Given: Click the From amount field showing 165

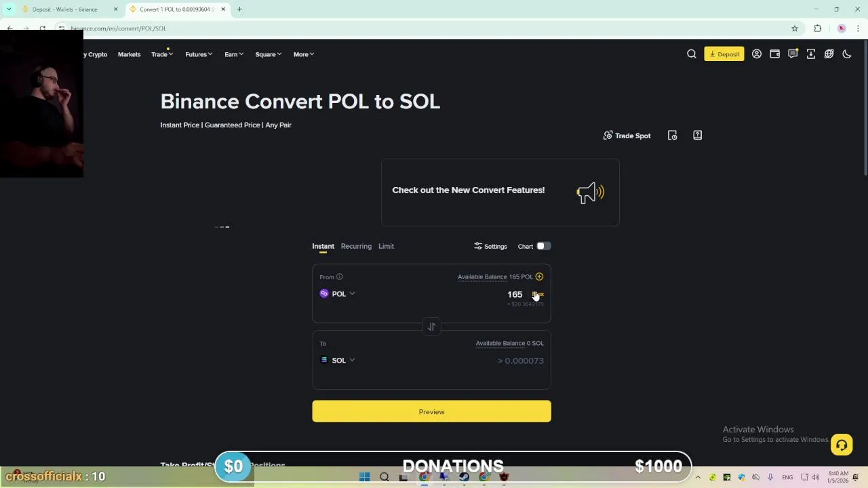Looking at the screenshot, I should [x=515, y=294].
